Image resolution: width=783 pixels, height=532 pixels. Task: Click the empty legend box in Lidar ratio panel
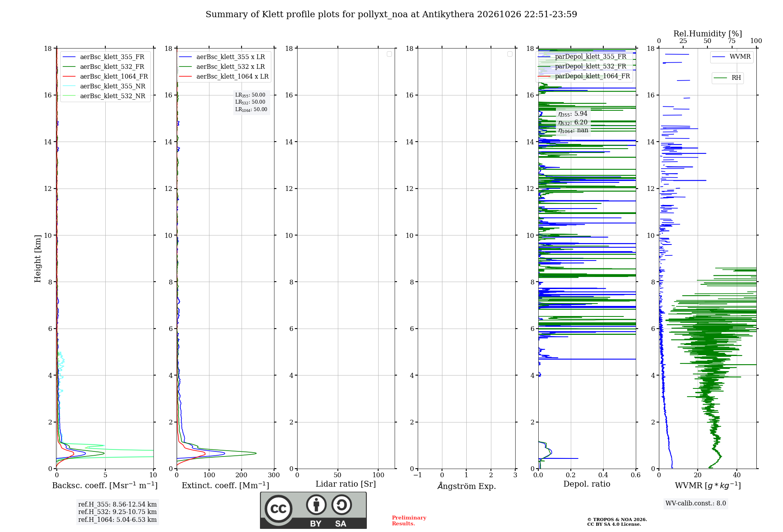click(x=389, y=54)
